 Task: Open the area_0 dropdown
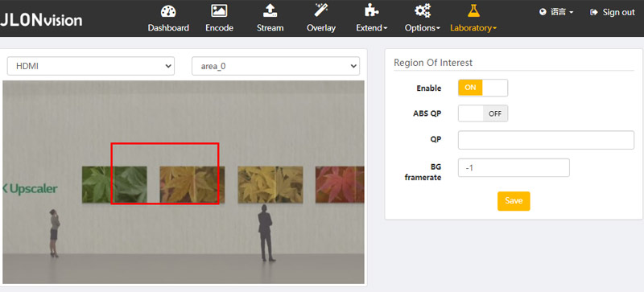275,66
